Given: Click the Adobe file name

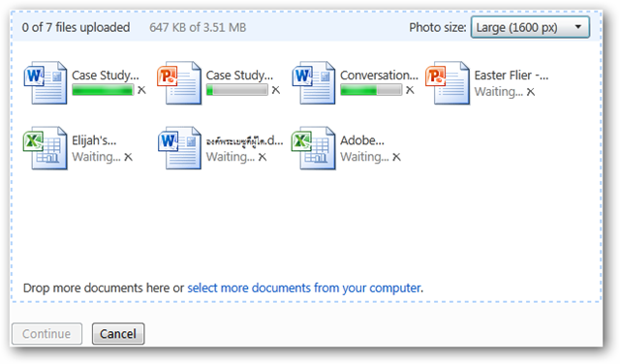Looking at the screenshot, I should click(x=362, y=140).
